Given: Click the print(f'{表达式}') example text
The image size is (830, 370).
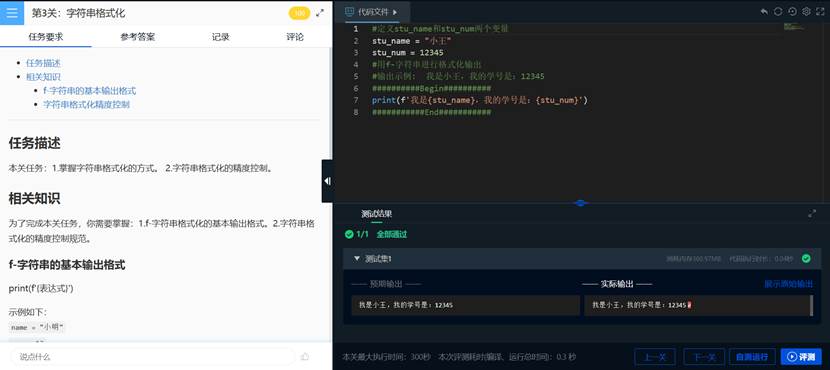Looking at the screenshot, I should (x=41, y=288).
